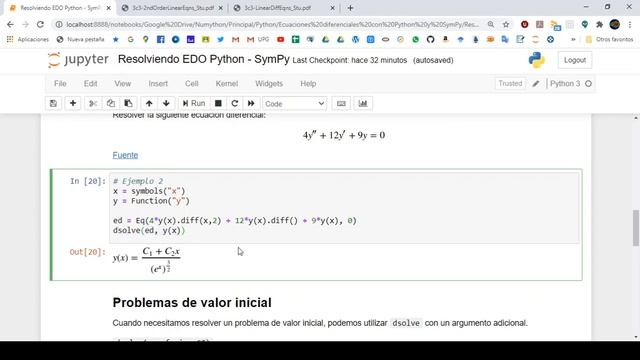Viewport: 640px width, 360px height.
Task: Click the Jupyter logo
Action: [78, 60]
